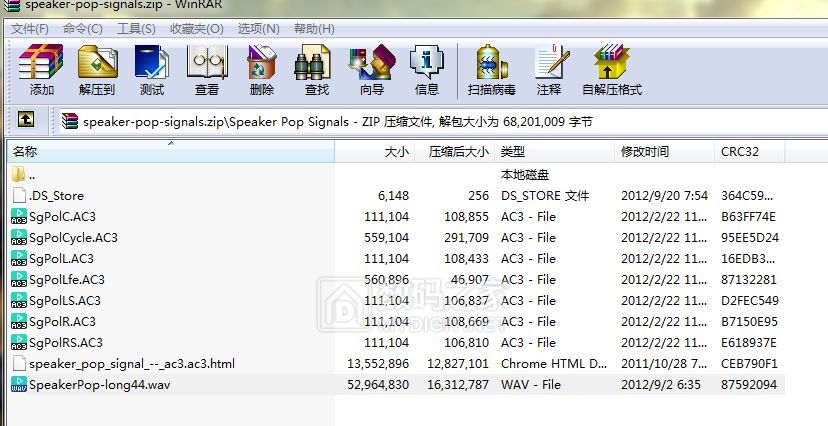
Task: Click the WinRAR title bar books icon
Action: 12,5
